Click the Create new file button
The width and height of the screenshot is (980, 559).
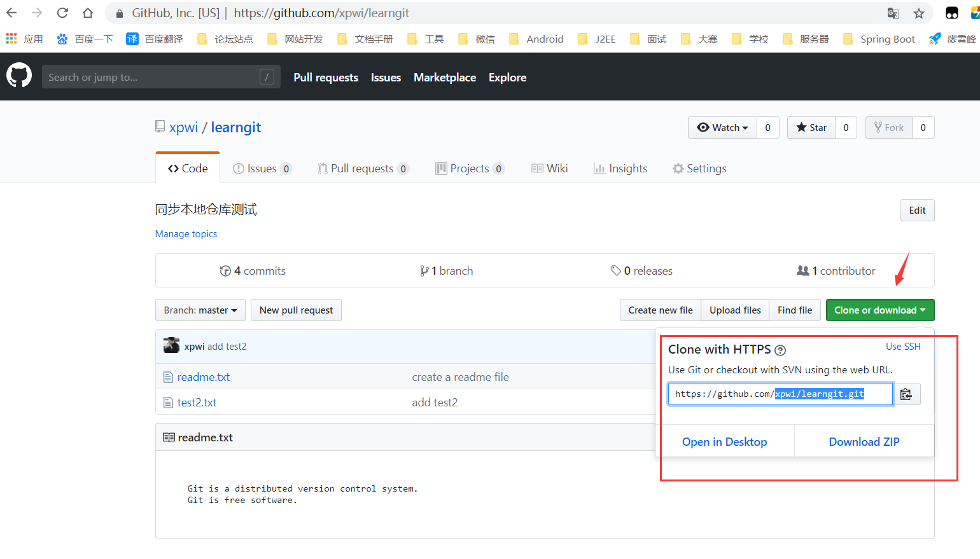click(x=661, y=310)
